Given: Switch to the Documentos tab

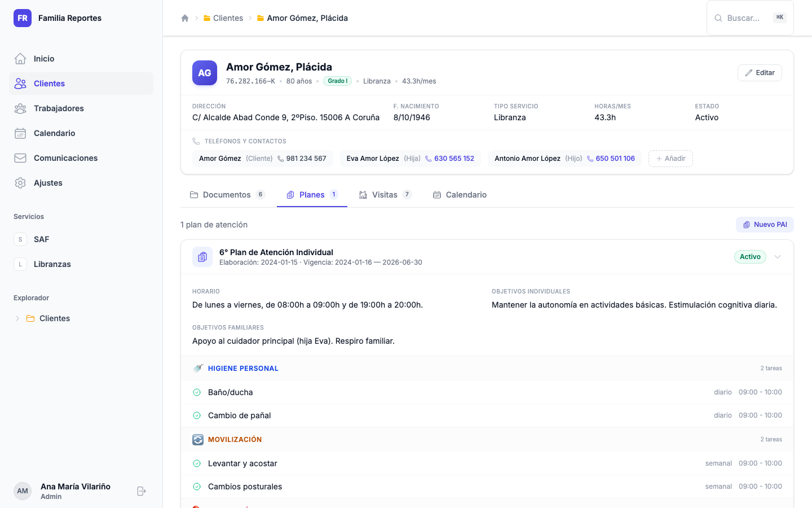Looking at the screenshot, I should tap(227, 195).
